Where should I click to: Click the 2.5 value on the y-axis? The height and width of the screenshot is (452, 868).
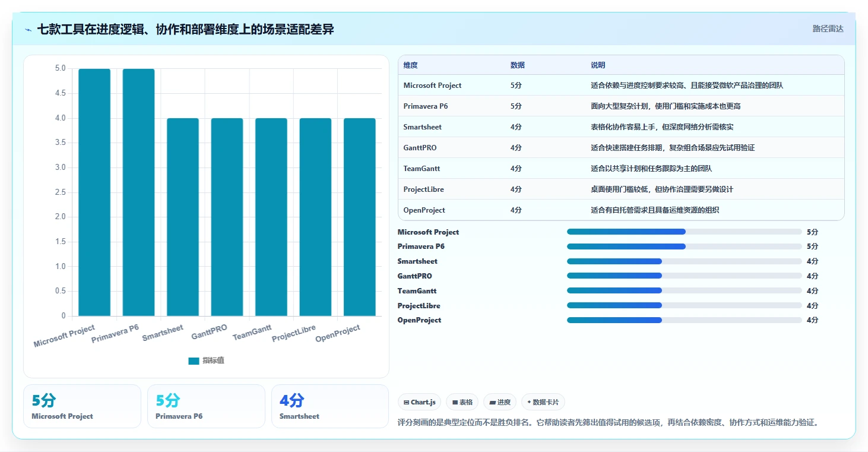point(60,192)
